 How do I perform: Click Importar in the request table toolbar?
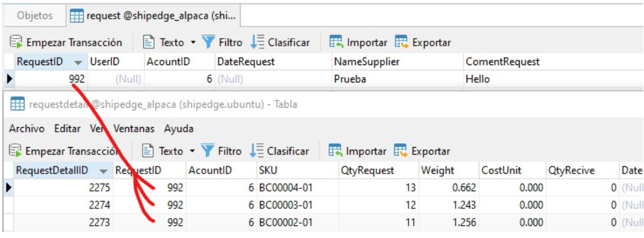point(358,43)
